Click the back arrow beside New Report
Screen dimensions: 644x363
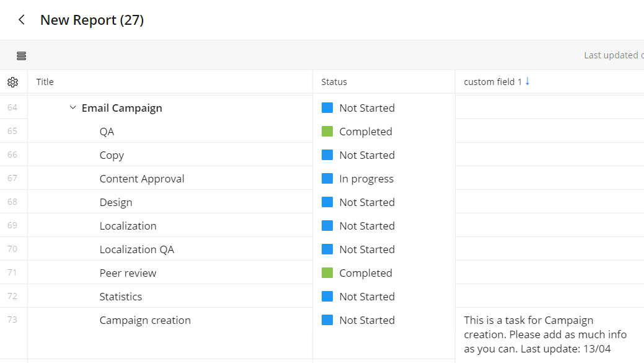coord(22,20)
